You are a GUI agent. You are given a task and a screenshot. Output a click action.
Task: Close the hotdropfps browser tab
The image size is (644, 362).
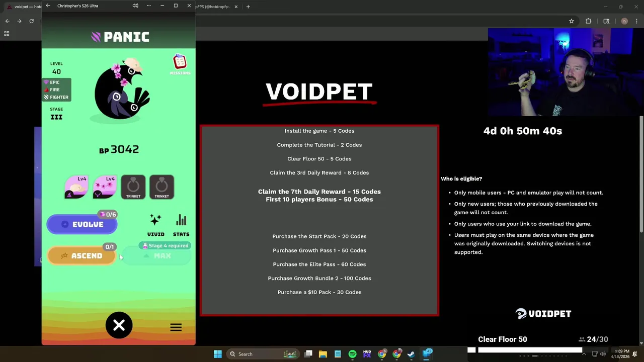click(235, 7)
